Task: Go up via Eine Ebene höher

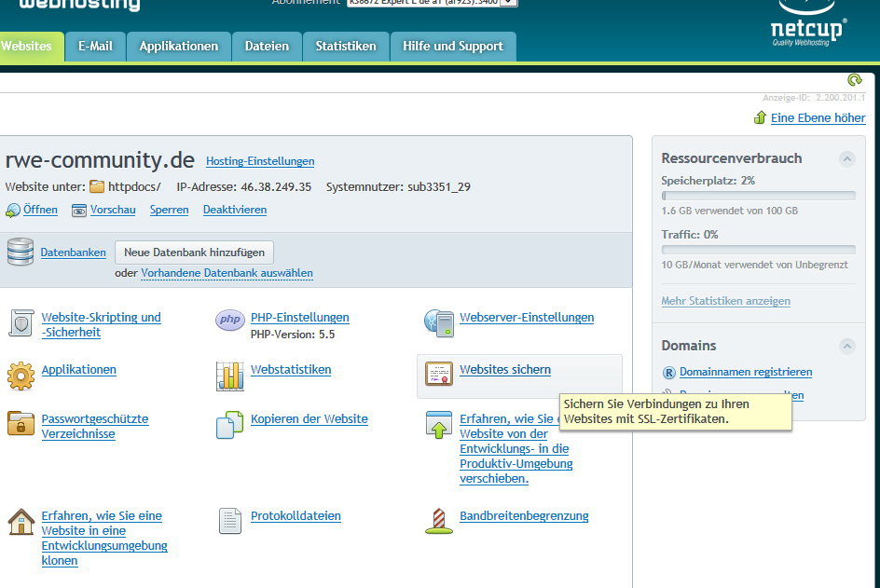Action: click(x=818, y=118)
